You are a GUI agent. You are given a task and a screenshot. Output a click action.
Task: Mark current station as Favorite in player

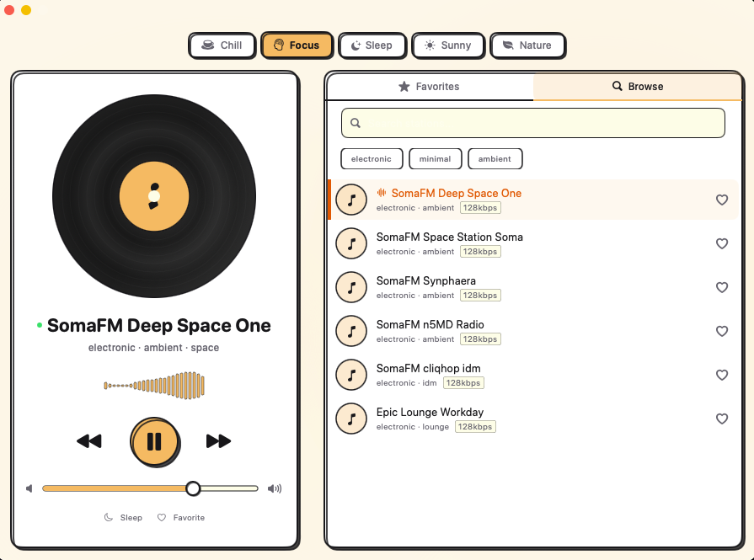[x=181, y=518]
